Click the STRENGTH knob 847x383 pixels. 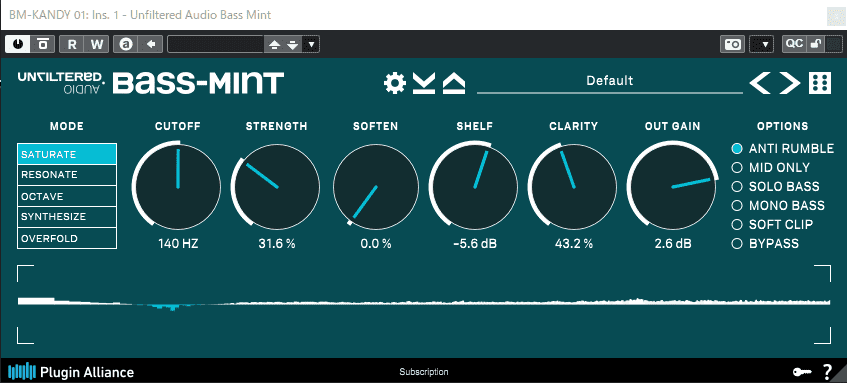277,187
